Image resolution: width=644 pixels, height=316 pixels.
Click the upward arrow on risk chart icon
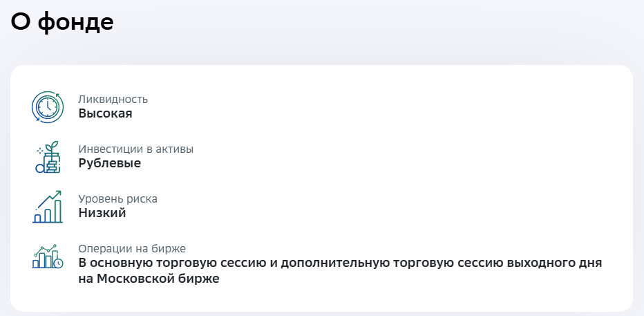55,195
